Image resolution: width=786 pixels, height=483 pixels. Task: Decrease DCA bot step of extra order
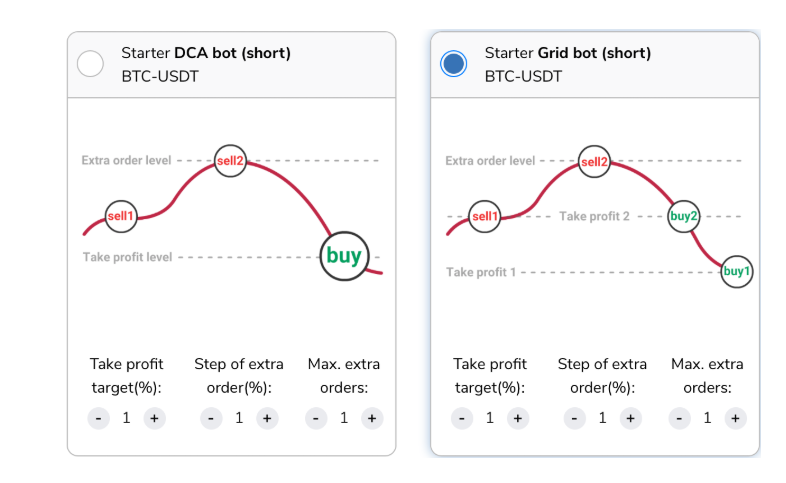[212, 418]
